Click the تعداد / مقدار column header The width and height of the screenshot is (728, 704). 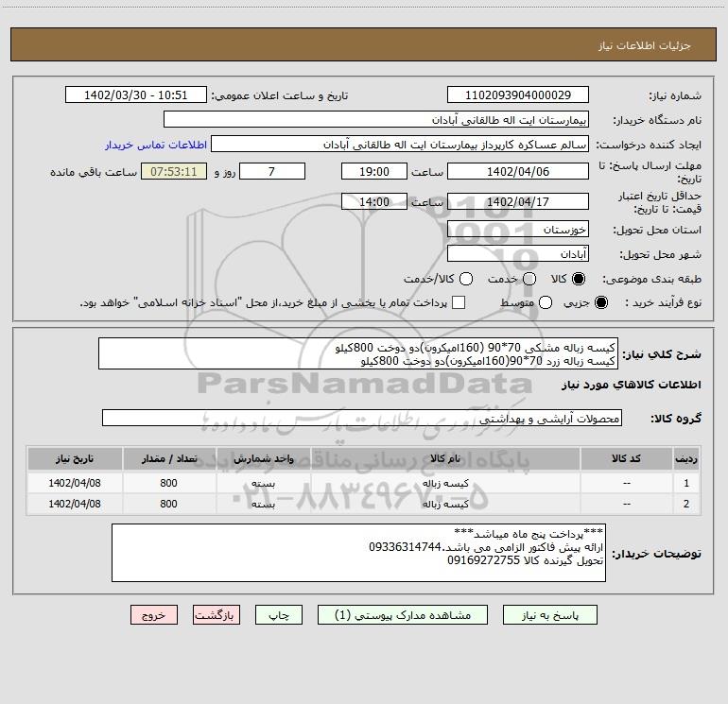[x=169, y=459]
